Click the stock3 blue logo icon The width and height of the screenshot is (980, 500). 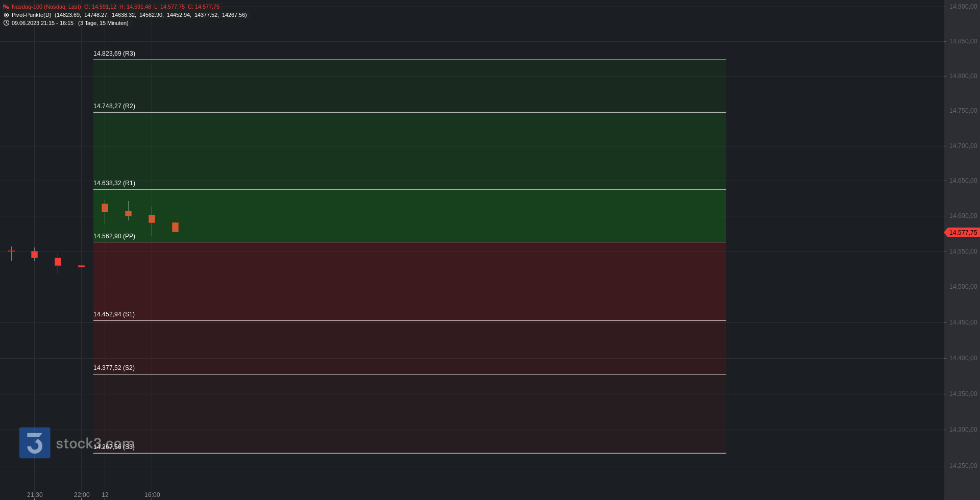click(x=35, y=442)
